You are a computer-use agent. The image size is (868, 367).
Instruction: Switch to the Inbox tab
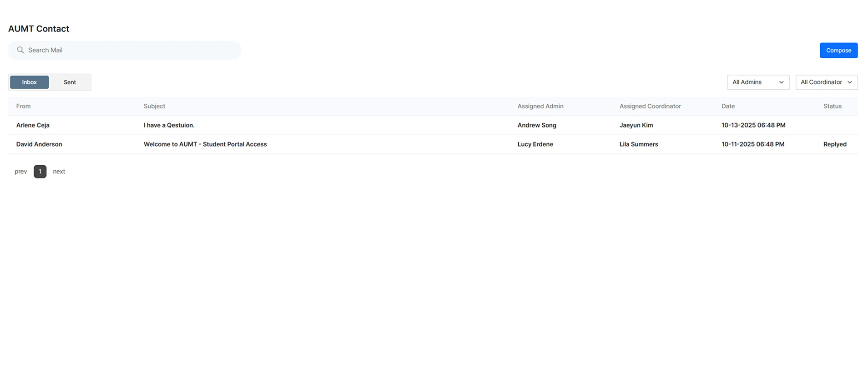(x=30, y=82)
